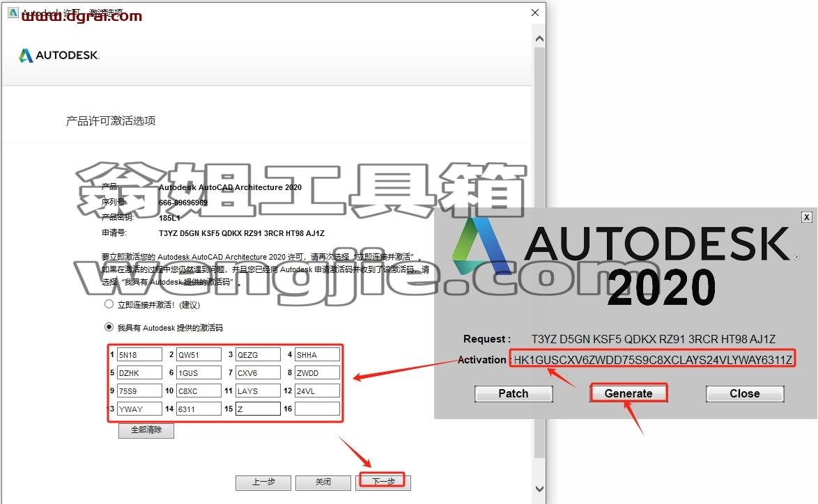Image resolution: width=818 pixels, height=504 pixels.
Task: Click the product key value 185L1
Action: [169, 218]
